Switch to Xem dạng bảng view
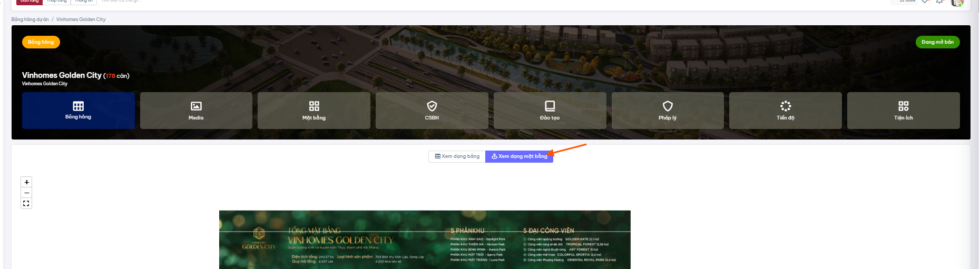This screenshot has width=980, height=269. pyautogui.click(x=457, y=156)
